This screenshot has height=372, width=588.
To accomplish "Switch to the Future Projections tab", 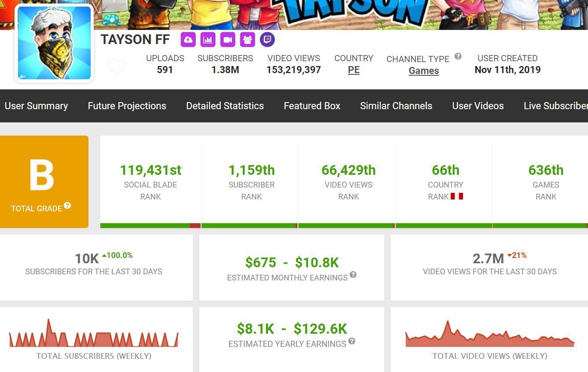I will point(127,106).
